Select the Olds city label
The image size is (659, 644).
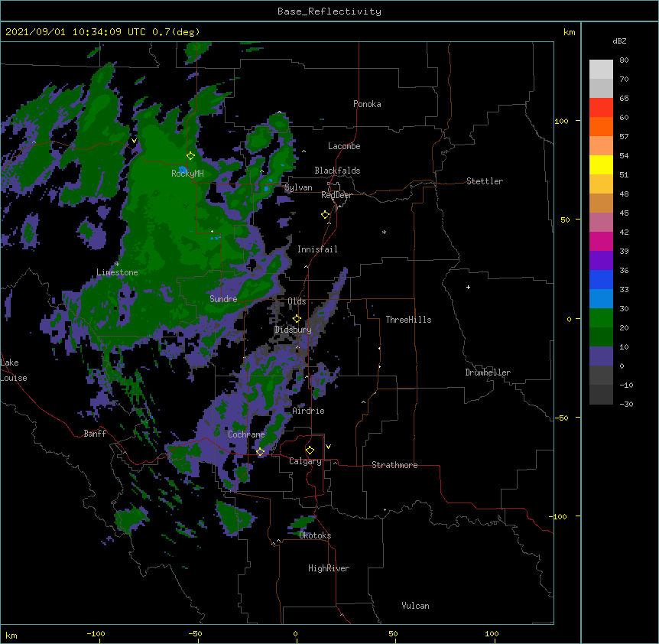point(297,301)
